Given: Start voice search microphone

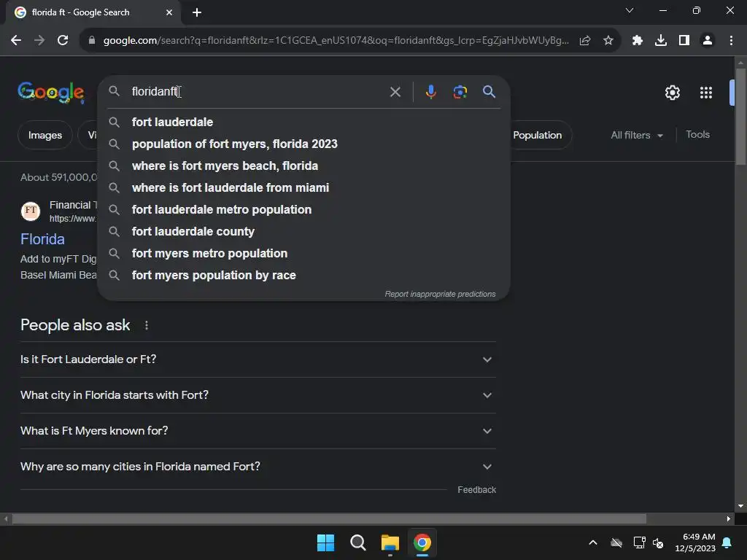Looking at the screenshot, I should (x=430, y=91).
